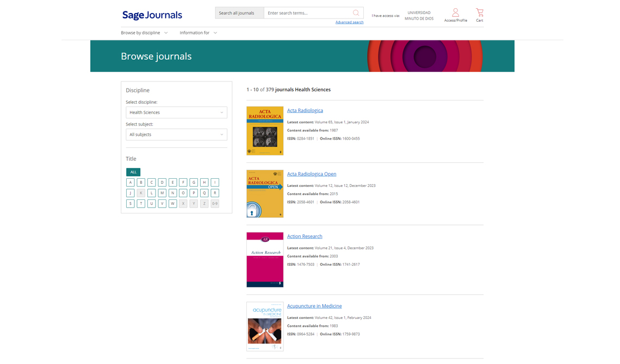Filter titles by letter I
This screenshot has width=620, height=364.
[215, 183]
